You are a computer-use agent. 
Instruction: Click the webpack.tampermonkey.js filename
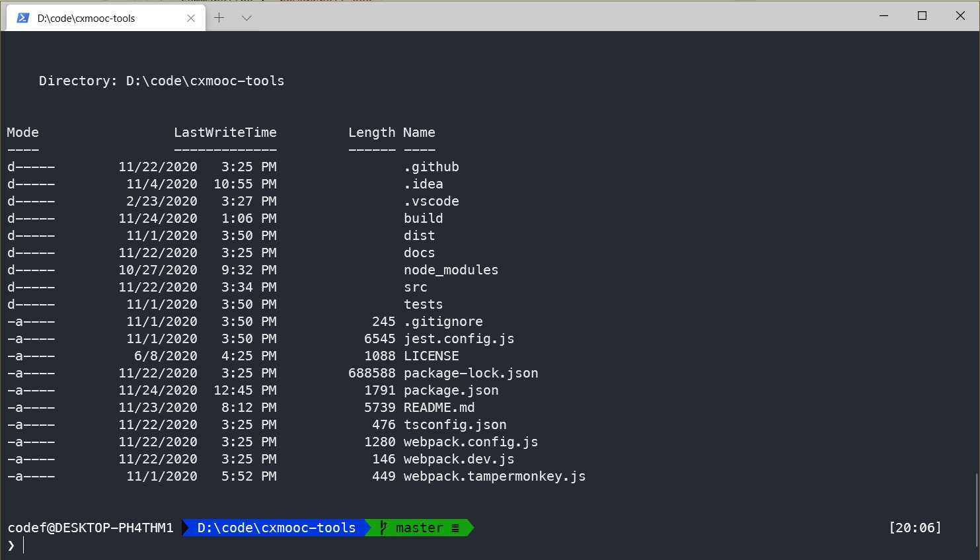(x=494, y=476)
